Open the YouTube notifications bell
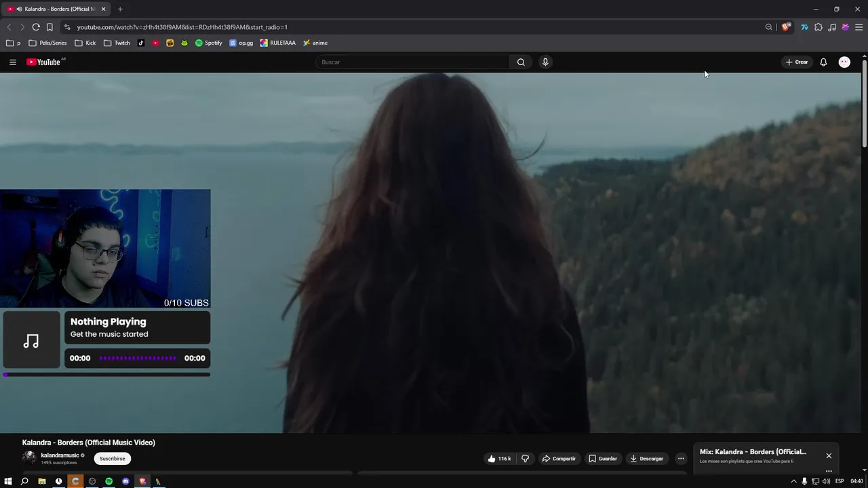 (x=823, y=62)
